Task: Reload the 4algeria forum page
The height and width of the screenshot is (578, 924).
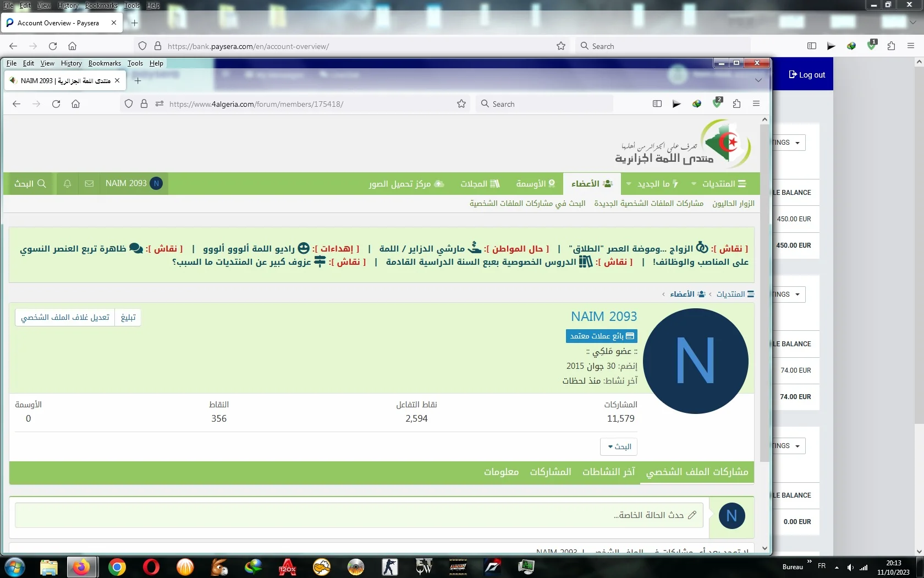Action: tap(56, 104)
